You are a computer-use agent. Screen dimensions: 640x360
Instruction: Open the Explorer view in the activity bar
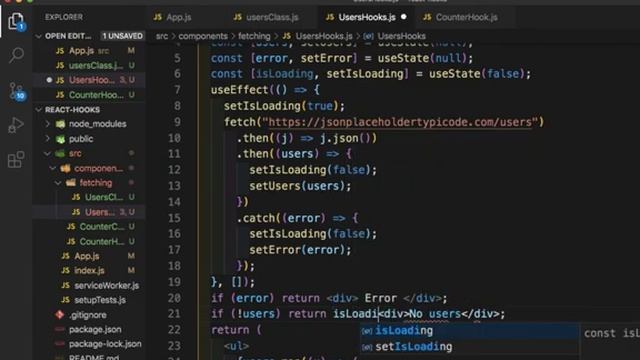click(x=16, y=21)
